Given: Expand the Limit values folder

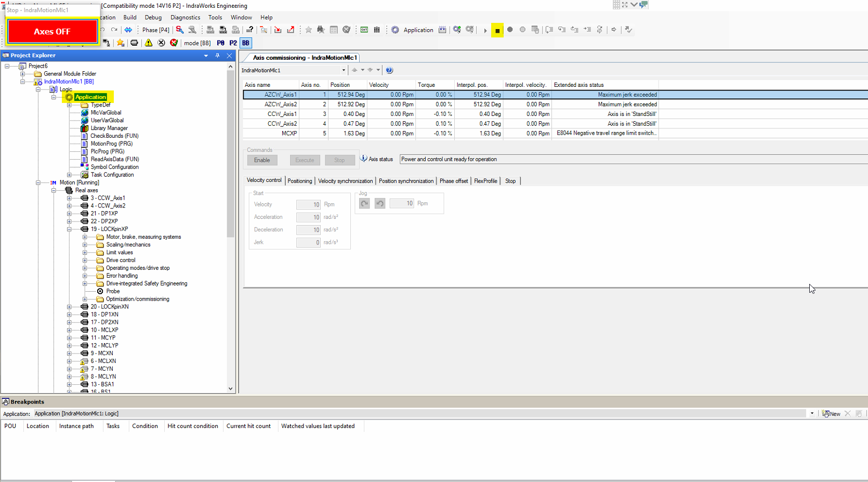Looking at the screenshot, I should (x=85, y=252).
